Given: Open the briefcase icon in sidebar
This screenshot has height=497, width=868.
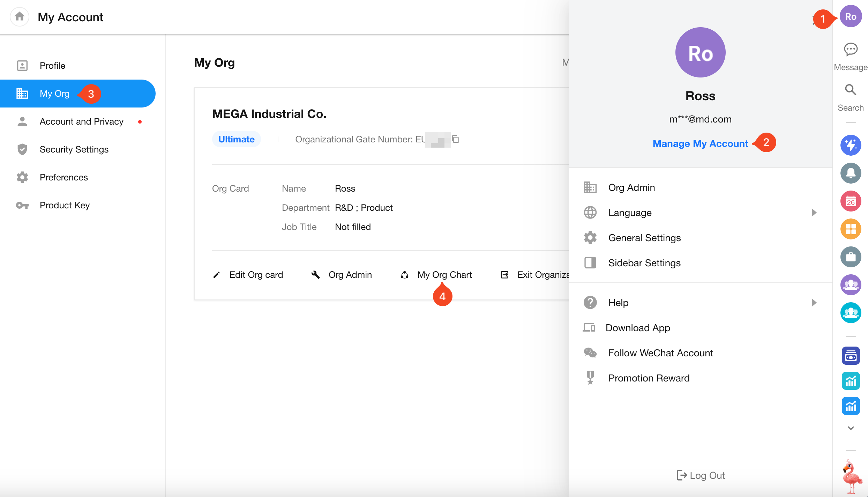Looking at the screenshot, I should [x=851, y=257].
